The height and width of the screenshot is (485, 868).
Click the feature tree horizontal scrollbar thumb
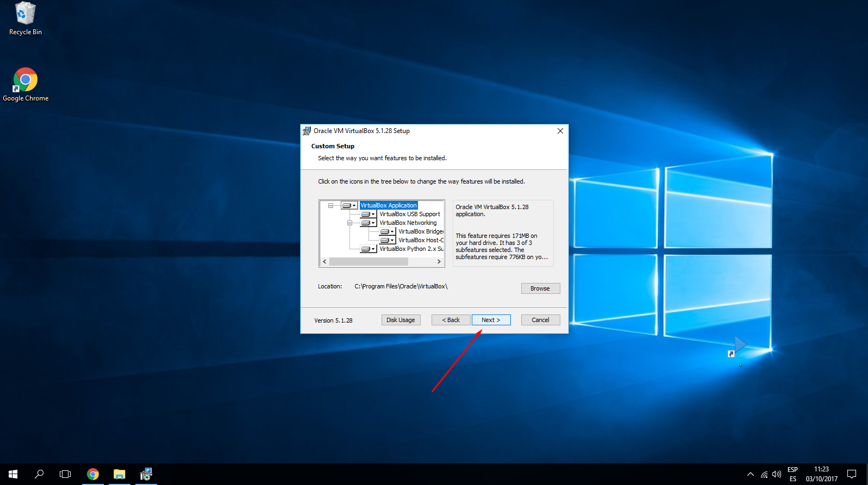tap(369, 261)
